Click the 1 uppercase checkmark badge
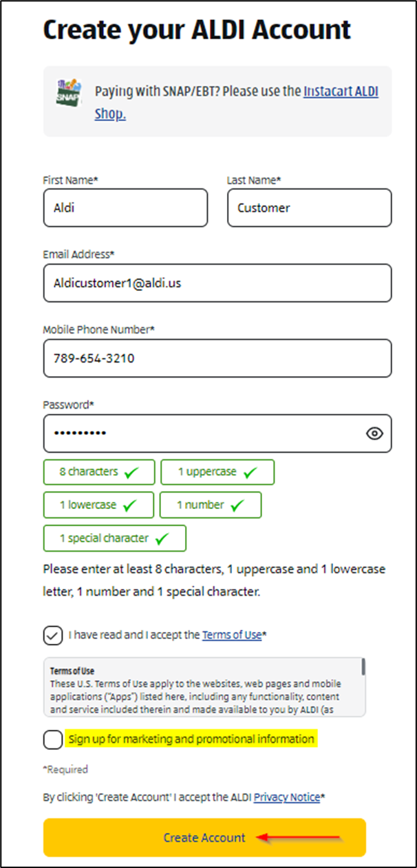 coord(217,473)
